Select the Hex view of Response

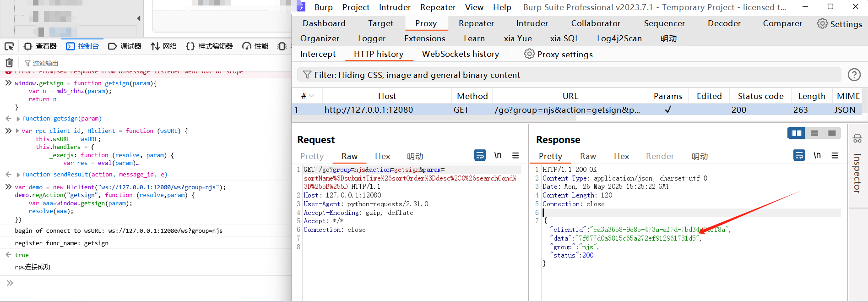tap(621, 156)
